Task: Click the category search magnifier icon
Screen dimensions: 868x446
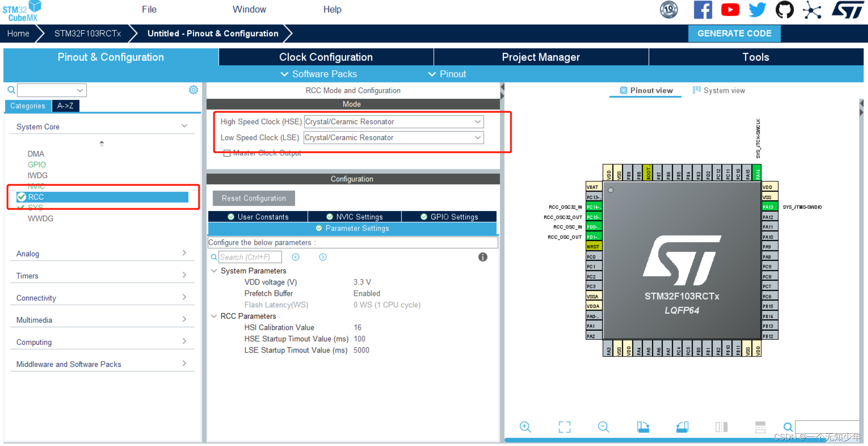Action: click(11, 90)
